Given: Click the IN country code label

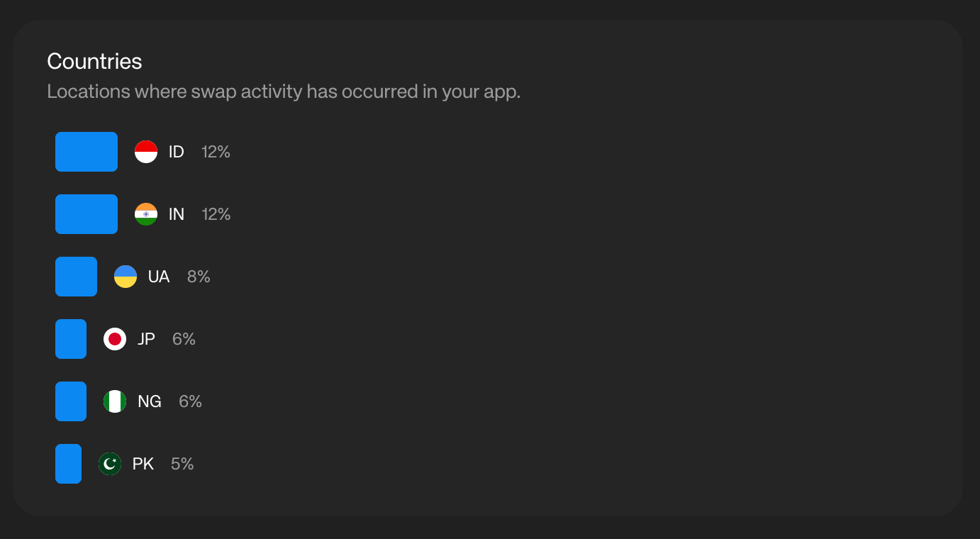Looking at the screenshot, I should [177, 214].
